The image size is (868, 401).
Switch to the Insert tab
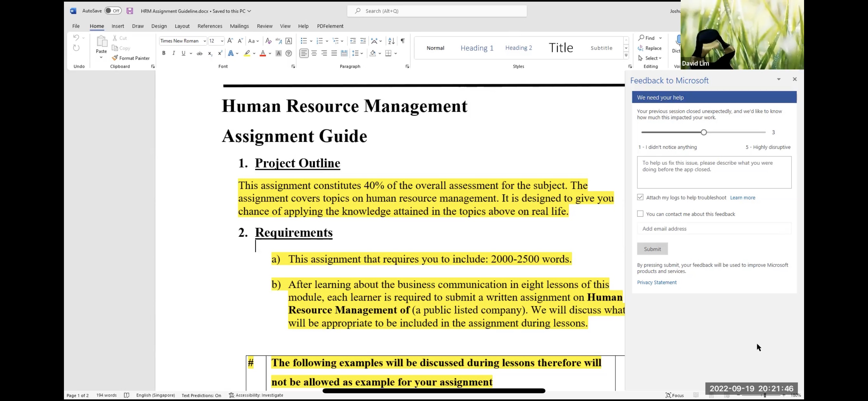[118, 26]
